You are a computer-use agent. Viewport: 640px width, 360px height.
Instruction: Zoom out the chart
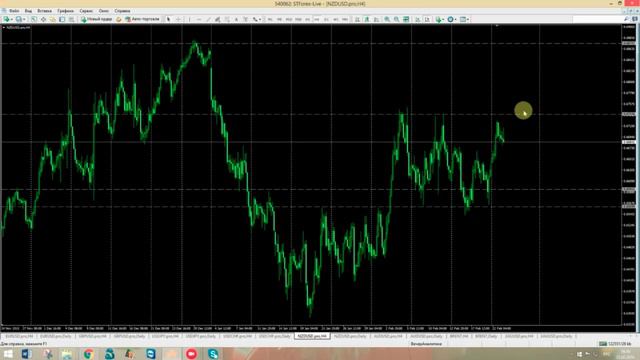[396, 19]
